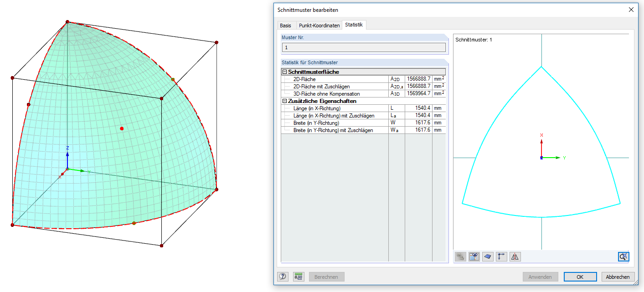Click the zoom-all magnifier icon in the preview
The height and width of the screenshot is (292, 644).
(x=623, y=256)
